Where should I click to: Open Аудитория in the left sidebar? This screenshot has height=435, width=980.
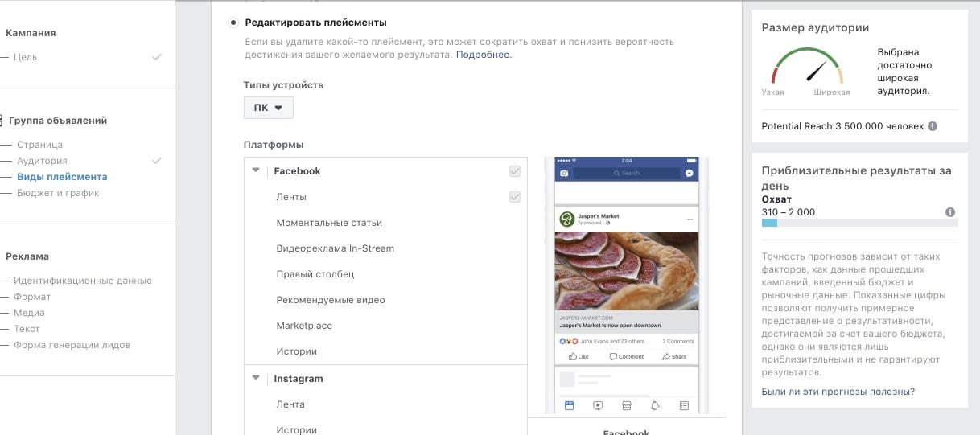43,161
